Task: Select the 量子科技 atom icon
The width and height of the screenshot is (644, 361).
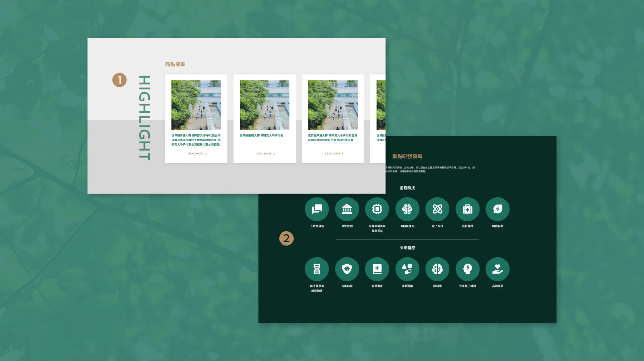Action: click(x=438, y=209)
